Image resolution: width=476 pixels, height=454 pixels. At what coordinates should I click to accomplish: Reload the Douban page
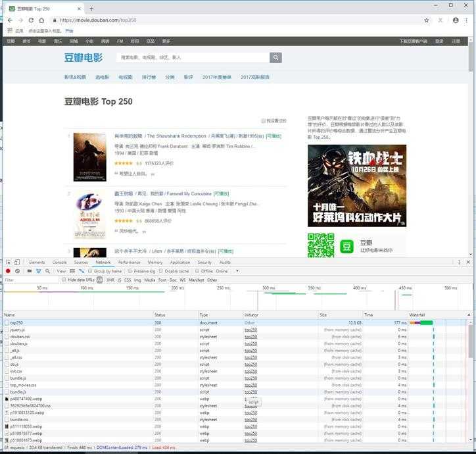coord(31,20)
